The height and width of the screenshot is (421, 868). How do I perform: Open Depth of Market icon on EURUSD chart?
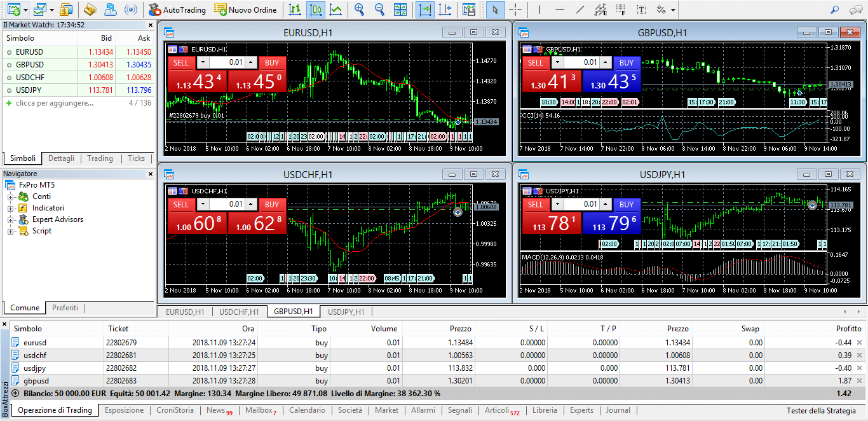(172, 48)
